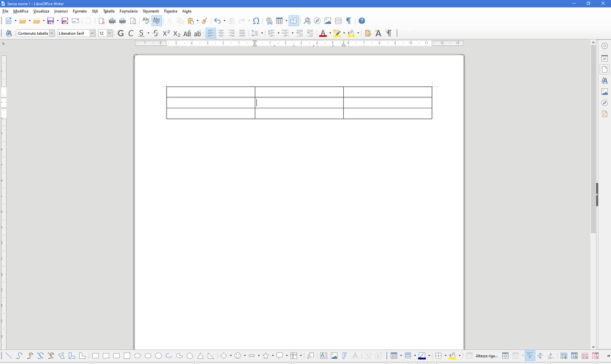611x364 pixels.
Task: Expand table Borders dropdown arrow
Action: [x=445, y=356]
